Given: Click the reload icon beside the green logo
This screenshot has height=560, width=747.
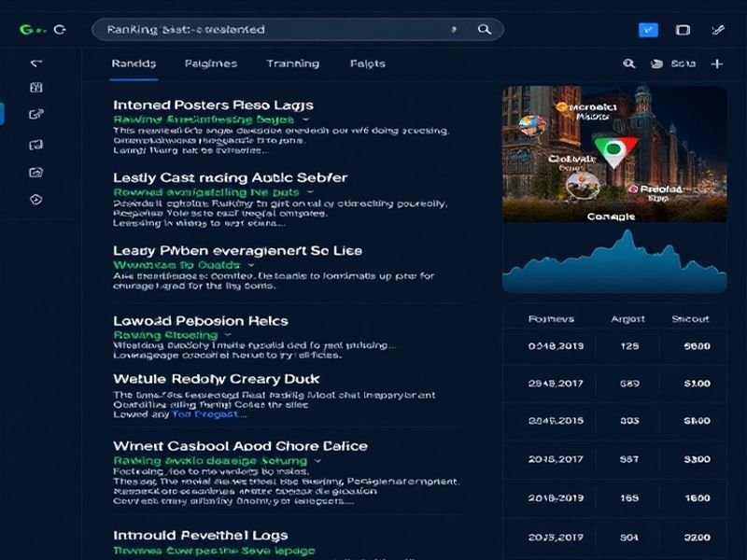Looking at the screenshot, I should [60, 30].
